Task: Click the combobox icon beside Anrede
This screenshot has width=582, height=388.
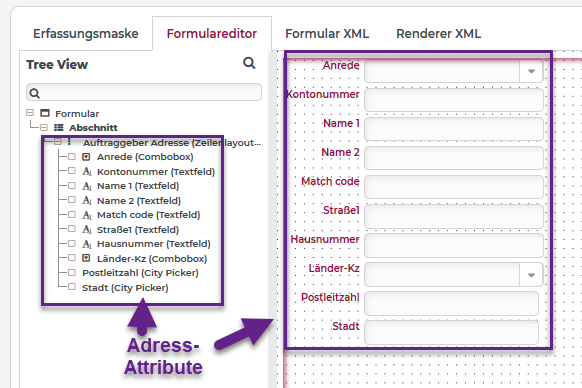Action: coord(86,157)
